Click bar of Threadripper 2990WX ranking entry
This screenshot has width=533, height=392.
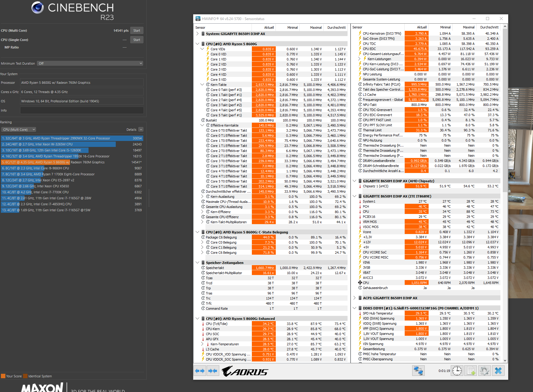[x=72, y=138]
